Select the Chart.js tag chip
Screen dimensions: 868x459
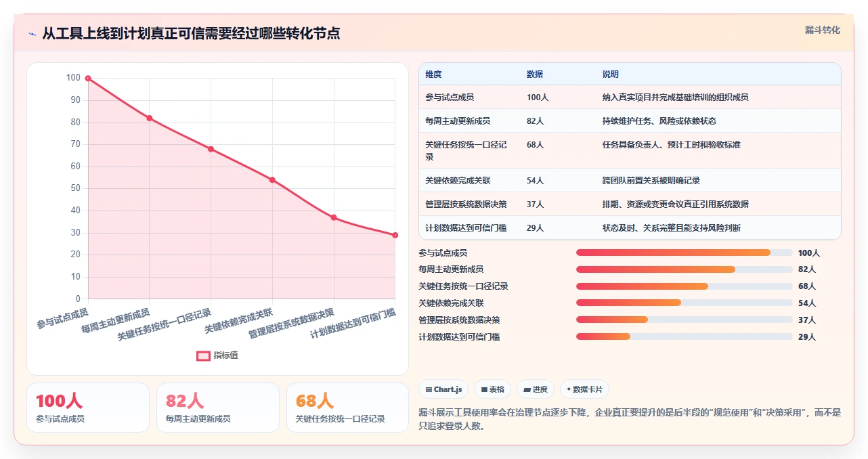(x=443, y=389)
